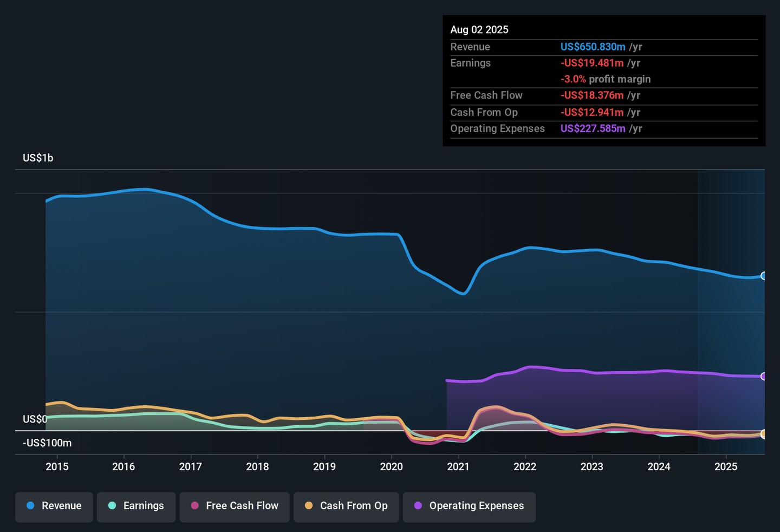Click the 2020 label on the x-axis

pos(391,467)
